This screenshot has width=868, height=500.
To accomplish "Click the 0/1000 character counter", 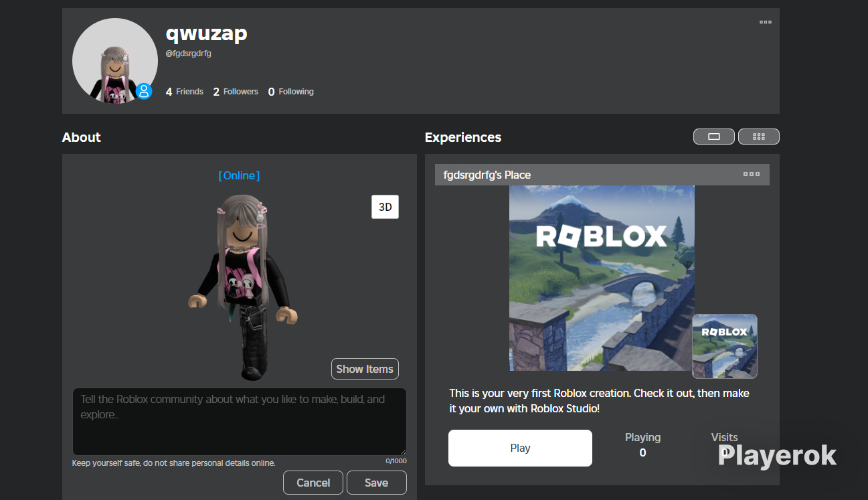I will coord(396,461).
